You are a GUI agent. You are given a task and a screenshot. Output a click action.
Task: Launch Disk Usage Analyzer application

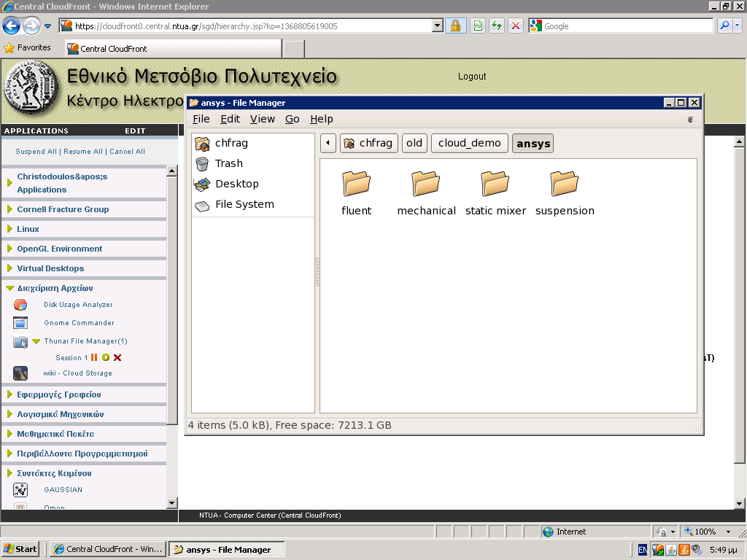click(x=78, y=305)
